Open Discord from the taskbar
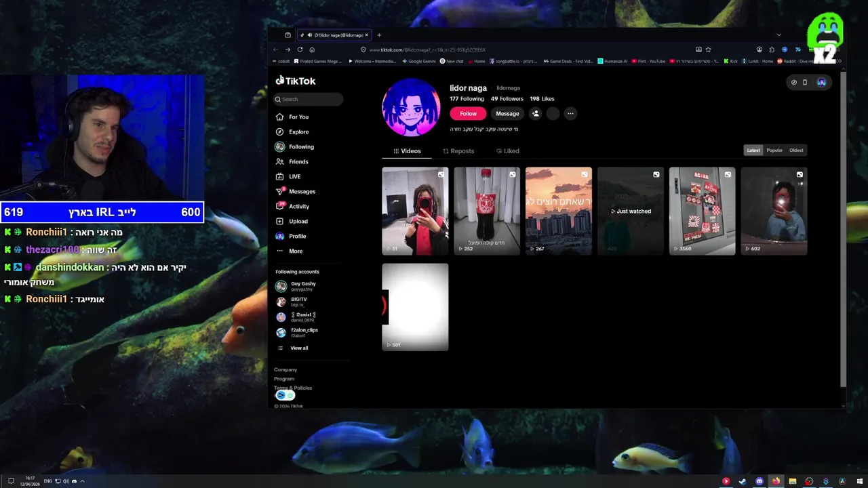Viewport: 868px width, 488px height. pyautogui.click(x=759, y=481)
